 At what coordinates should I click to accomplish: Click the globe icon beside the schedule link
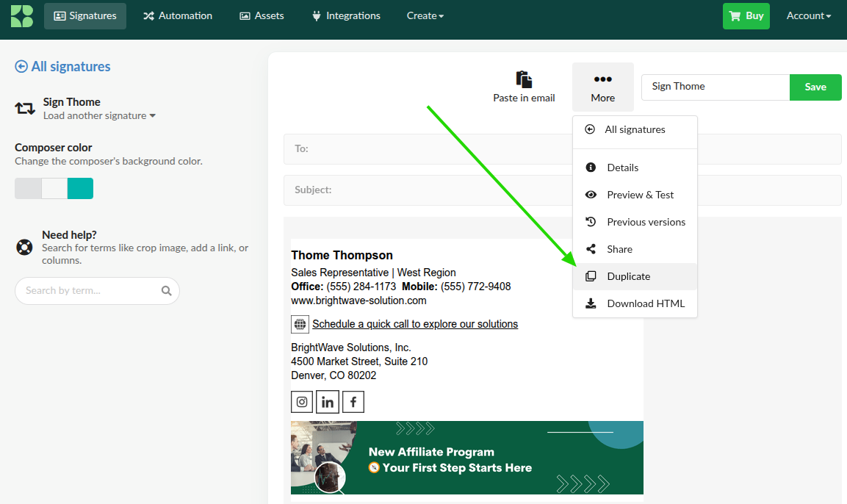(300, 324)
